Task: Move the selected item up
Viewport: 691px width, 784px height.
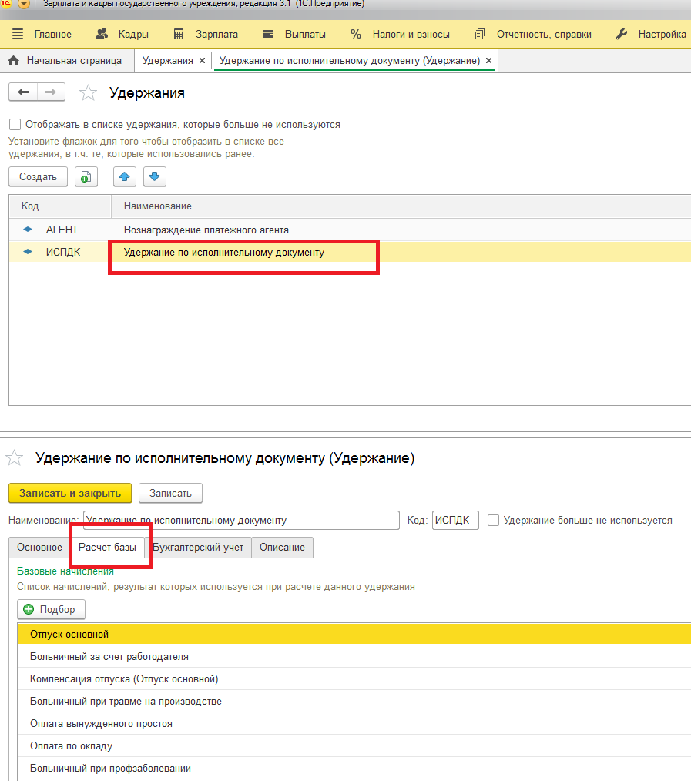Action: [125, 176]
